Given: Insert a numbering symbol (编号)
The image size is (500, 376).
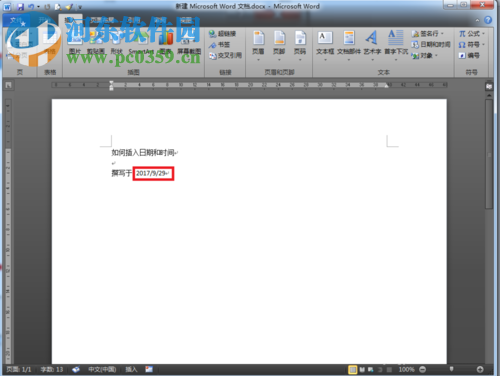Looking at the screenshot, I should point(469,55).
